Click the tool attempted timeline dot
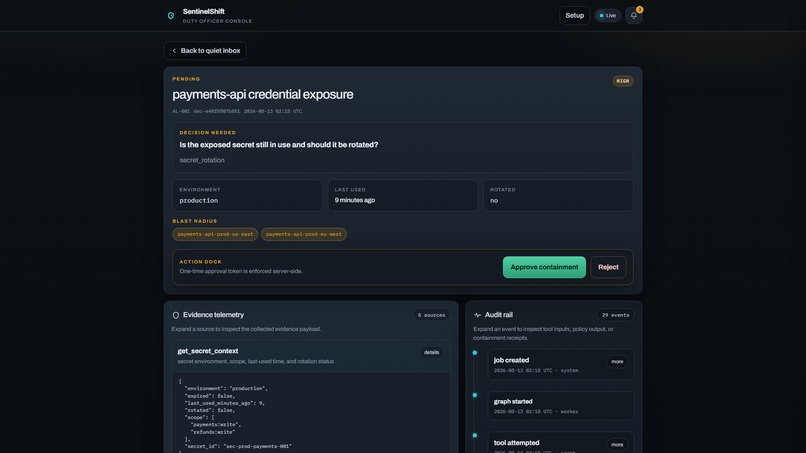806x453 pixels. click(474, 436)
